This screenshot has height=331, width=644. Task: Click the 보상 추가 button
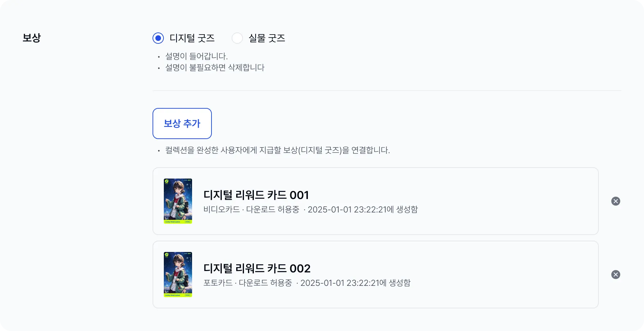tap(182, 124)
